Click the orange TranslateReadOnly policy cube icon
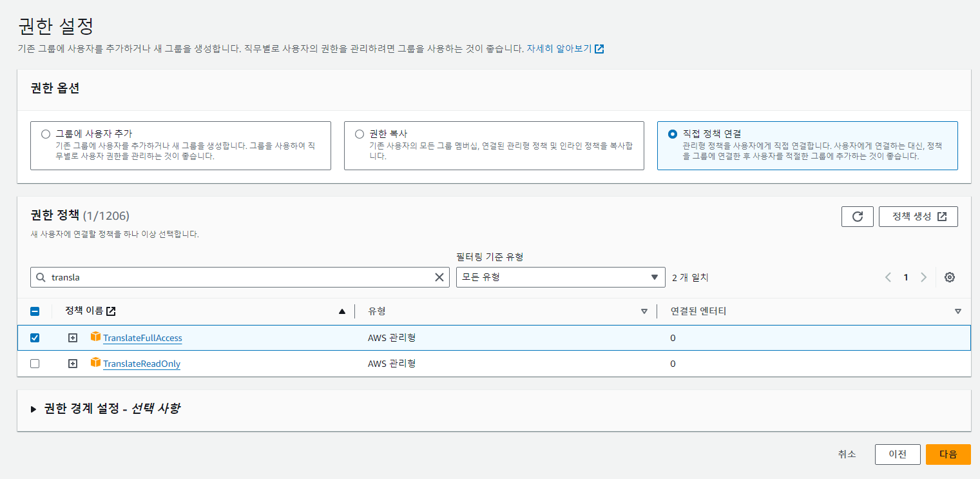 95,362
